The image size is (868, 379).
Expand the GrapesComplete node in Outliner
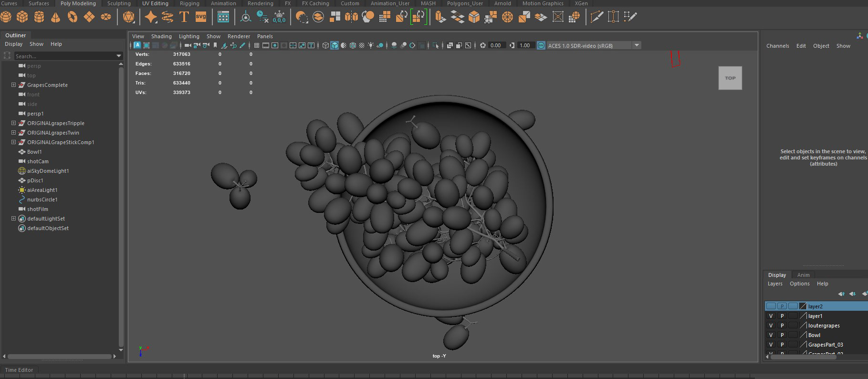pos(14,85)
